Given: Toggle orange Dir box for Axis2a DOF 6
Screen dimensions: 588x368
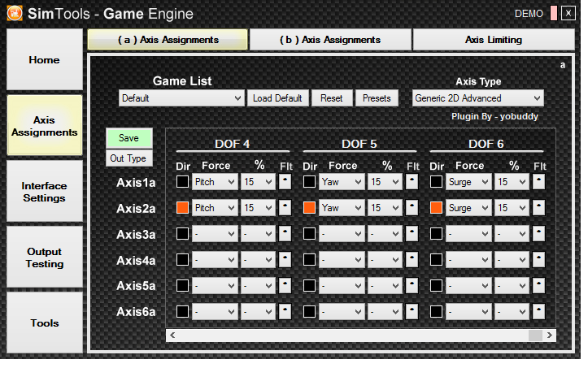Looking at the screenshot, I should tap(436, 208).
